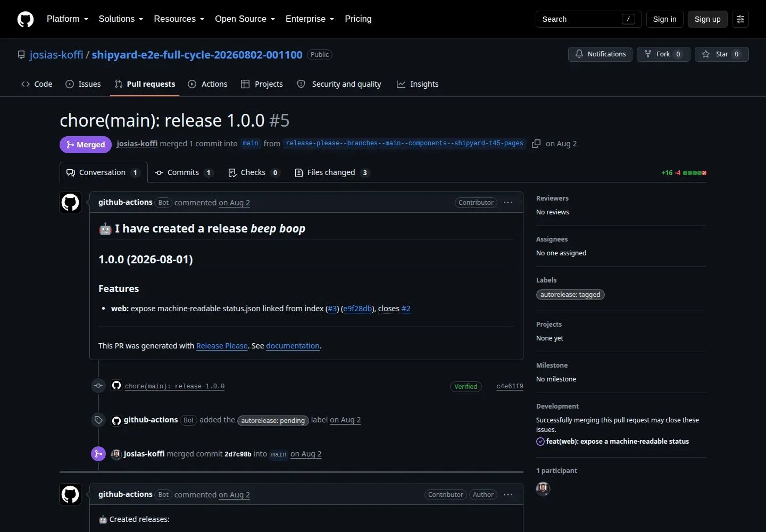
Task: Open the shipyard-e2e-full-cycle repository link
Action: (x=197, y=55)
